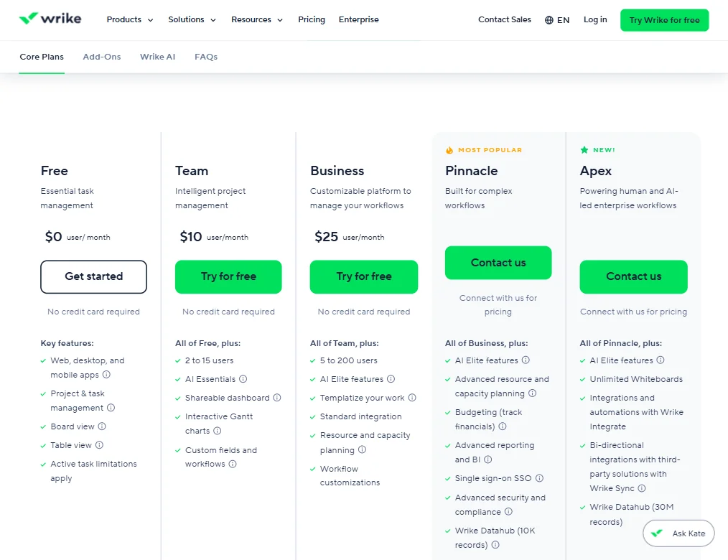
Task: Click the Wrike Datahub (30M records) text
Action: pos(631,514)
